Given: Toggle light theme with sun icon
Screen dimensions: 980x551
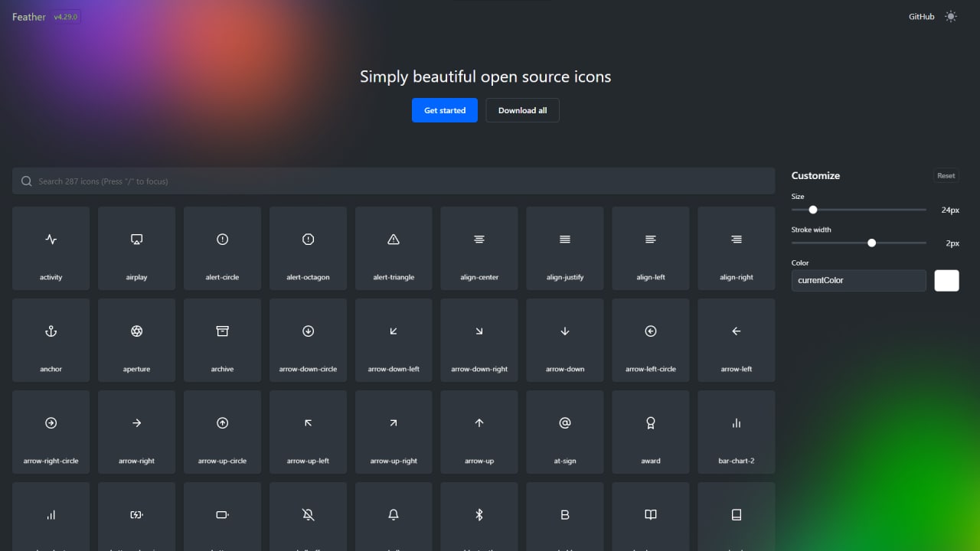Looking at the screenshot, I should tap(951, 16).
